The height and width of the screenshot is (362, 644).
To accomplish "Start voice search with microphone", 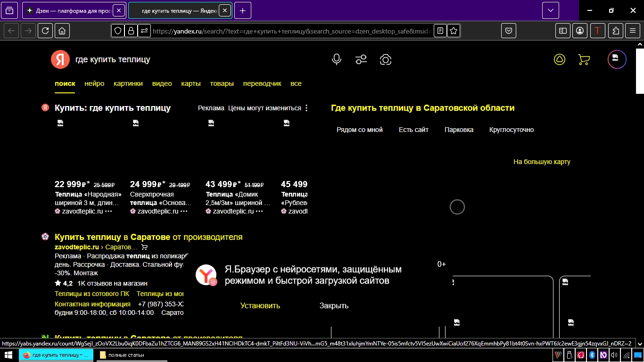I will pyautogui.click(x=337, y=59).
